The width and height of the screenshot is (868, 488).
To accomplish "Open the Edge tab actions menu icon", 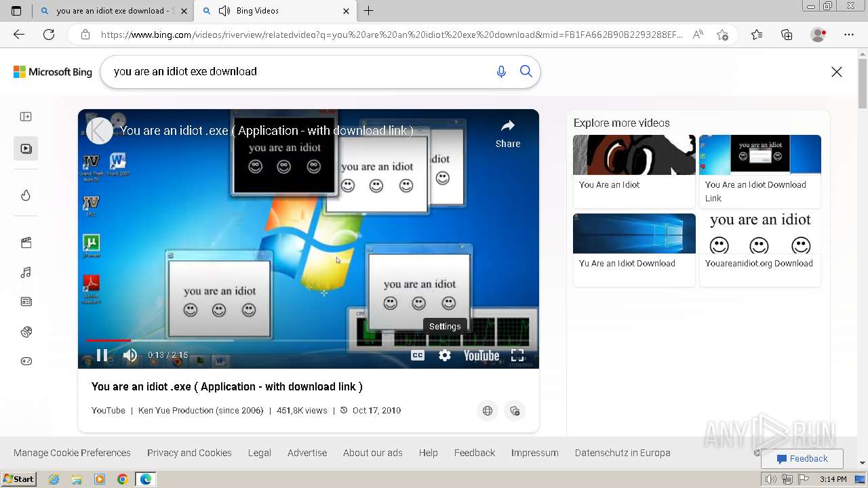I will 16,11.
